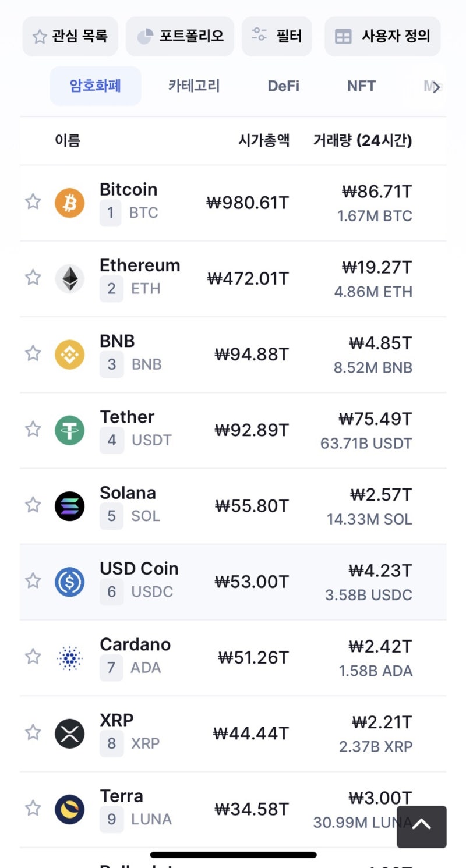Tap the XRP black coin logo
Screen dimensions: 466x868
pyautogui.click(x=70, y=734)
